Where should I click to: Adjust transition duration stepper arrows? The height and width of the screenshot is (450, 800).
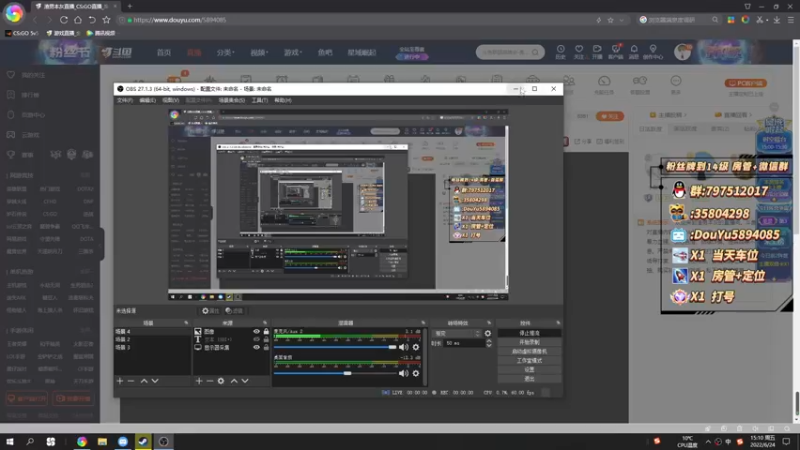point(489,343)
